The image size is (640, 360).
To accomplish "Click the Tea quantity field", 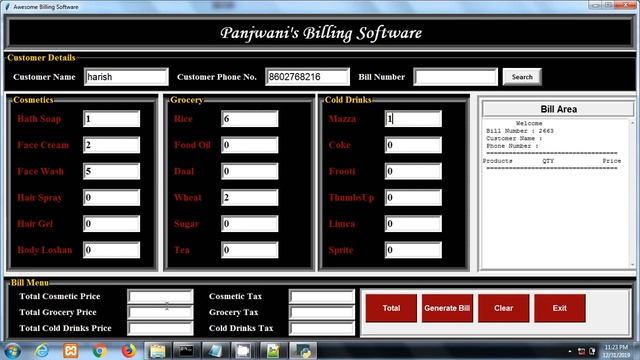I will click(249, 250).
